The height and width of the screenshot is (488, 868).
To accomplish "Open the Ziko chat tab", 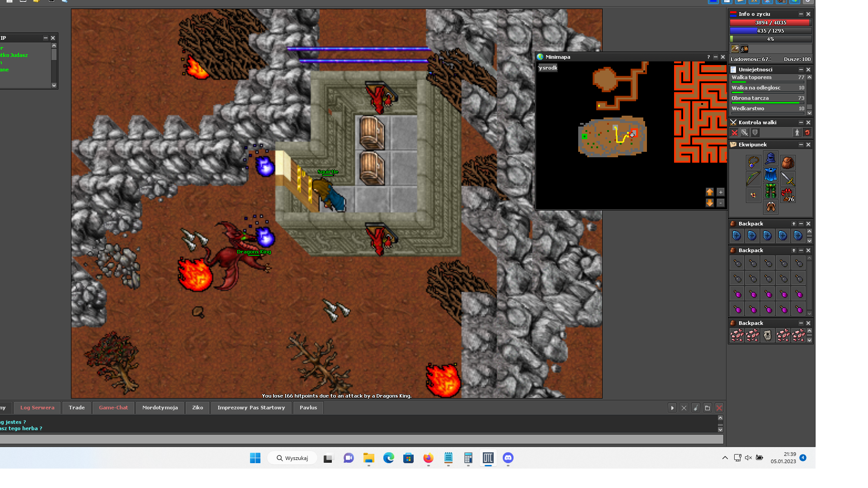I will pos(198,408).
